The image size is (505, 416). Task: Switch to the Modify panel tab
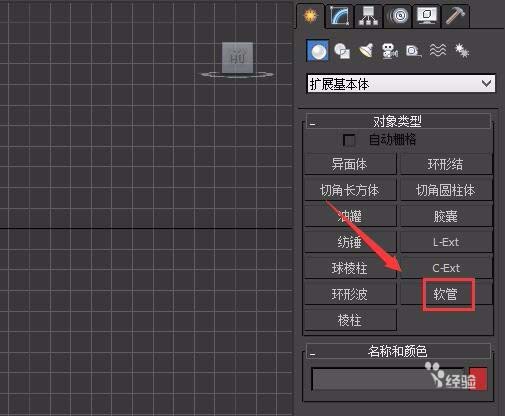pyautogui.click(x=340, y=16)
